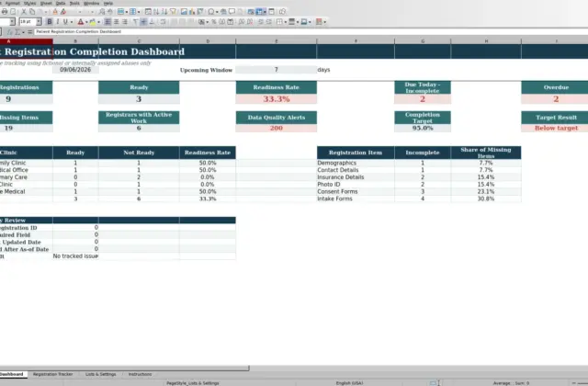Image resolution: width=588 pixels, height=386 pixels.
Task: Switch to Registration Tracker sheet tab
Action: click(x=53, y=374)
